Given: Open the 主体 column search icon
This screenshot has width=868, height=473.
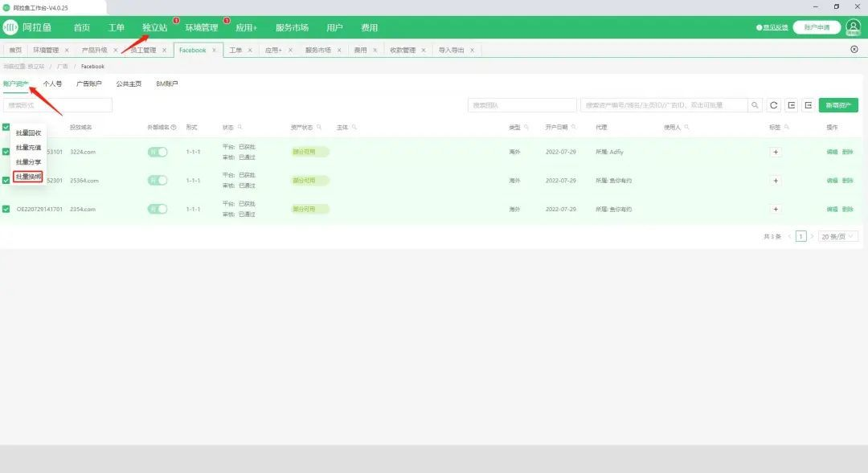Looking at the screenshot, I should coord(354,127).
